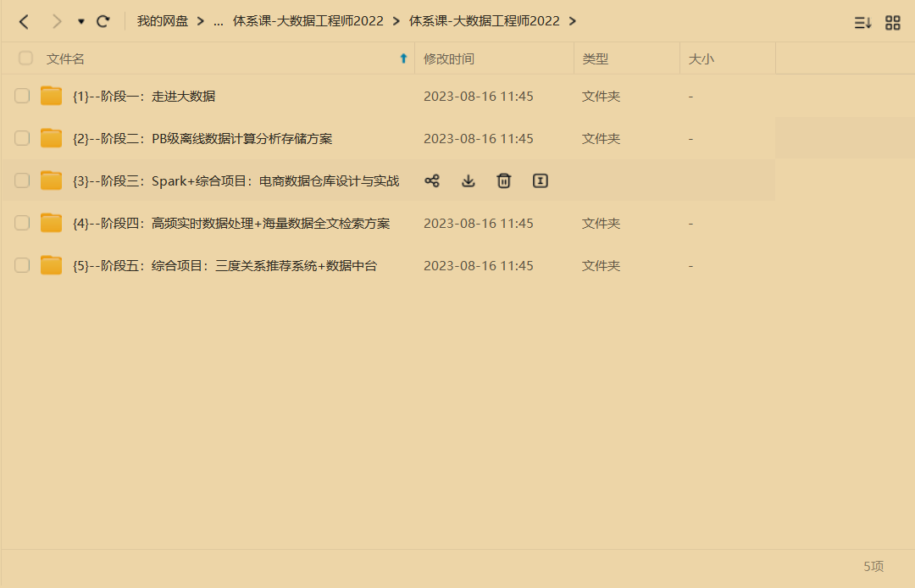Image resolution: width=915 pixels, height=588 pixels.
Task: Switch to grid view
Action: pos(893,23)
